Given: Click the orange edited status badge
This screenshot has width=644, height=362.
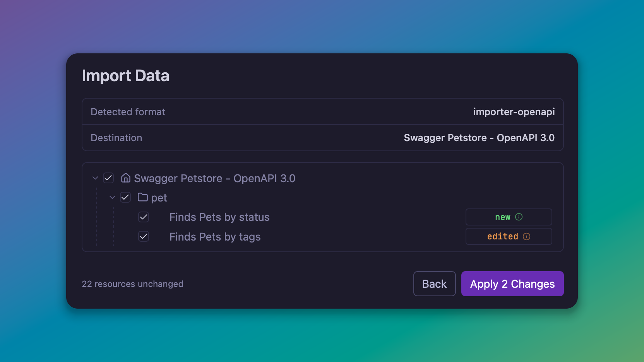Looking at the screenshot, I should point(509,236).
